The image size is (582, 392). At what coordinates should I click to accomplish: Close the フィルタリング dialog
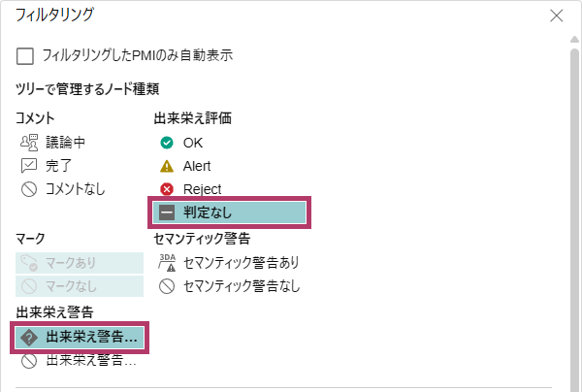pyautogui.click(x=556, y=16)
